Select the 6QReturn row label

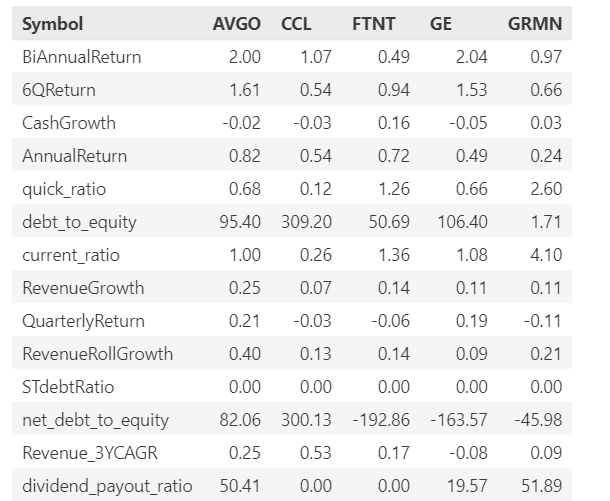tap(59, 90)
